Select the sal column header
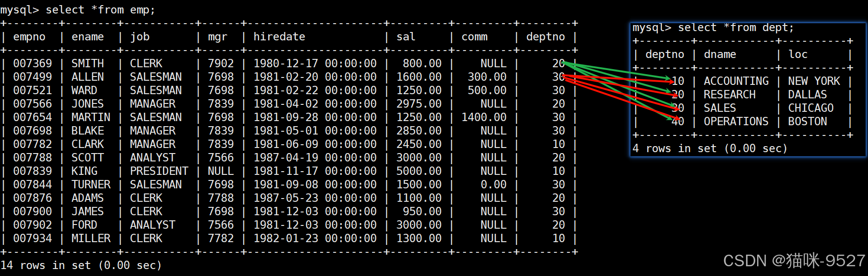Image resolution: width=868 pixels, height=276 pixels. coord(406,37)
